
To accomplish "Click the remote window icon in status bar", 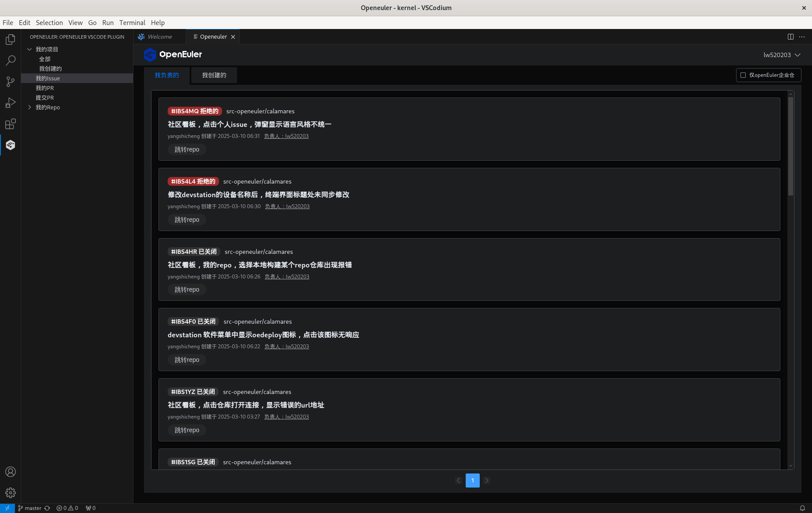I will pos(7,508).
